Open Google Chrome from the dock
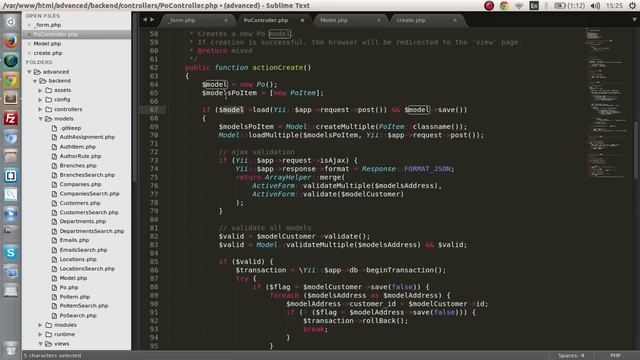This screenshot has width=640, height=360. (x=11, y=80)
